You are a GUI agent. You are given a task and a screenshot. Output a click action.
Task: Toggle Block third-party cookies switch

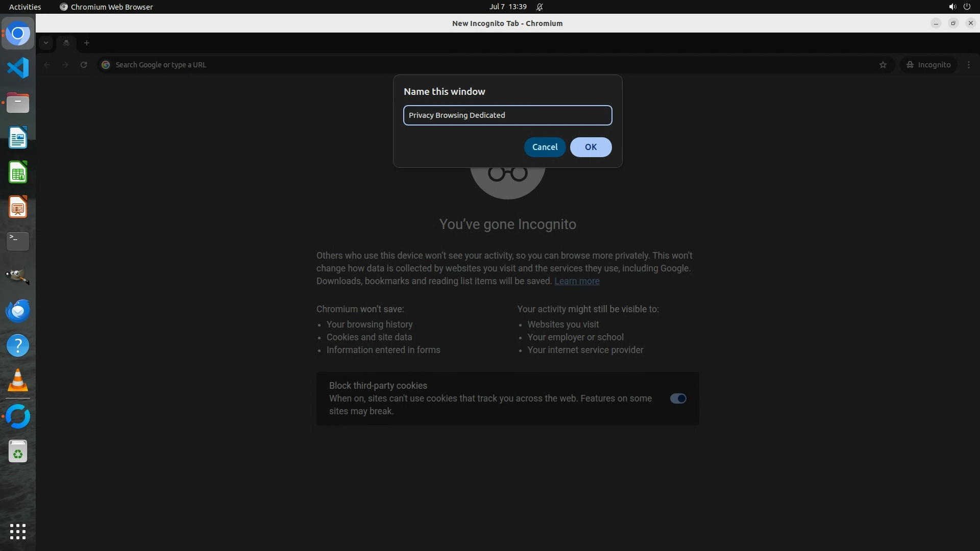tap(678, 398)
